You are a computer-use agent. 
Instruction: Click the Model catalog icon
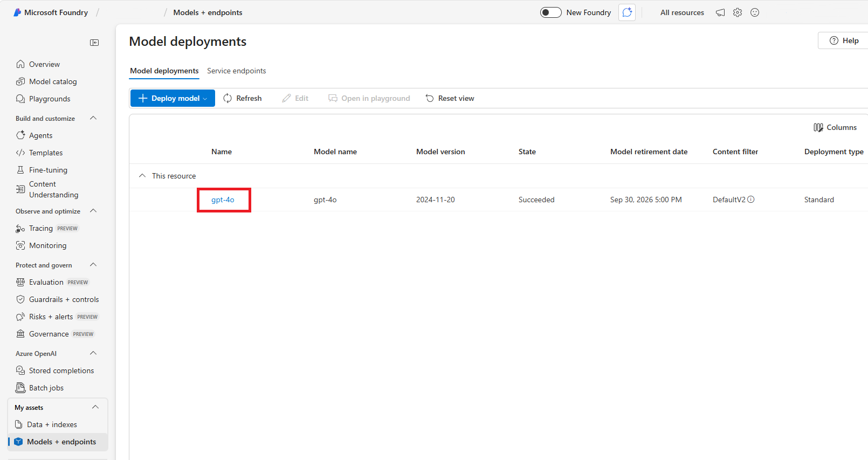[x=20, y=81]
